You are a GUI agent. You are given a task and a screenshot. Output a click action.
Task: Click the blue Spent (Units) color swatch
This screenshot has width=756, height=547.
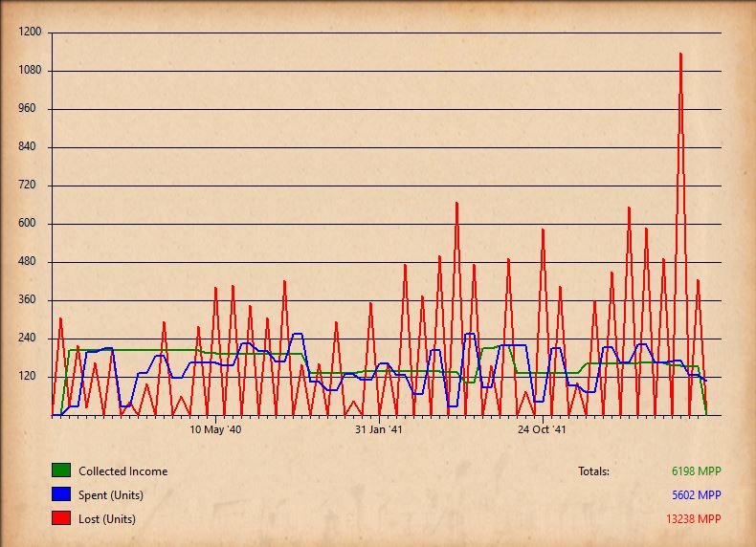pyautogui.click(x=61, y=494)
